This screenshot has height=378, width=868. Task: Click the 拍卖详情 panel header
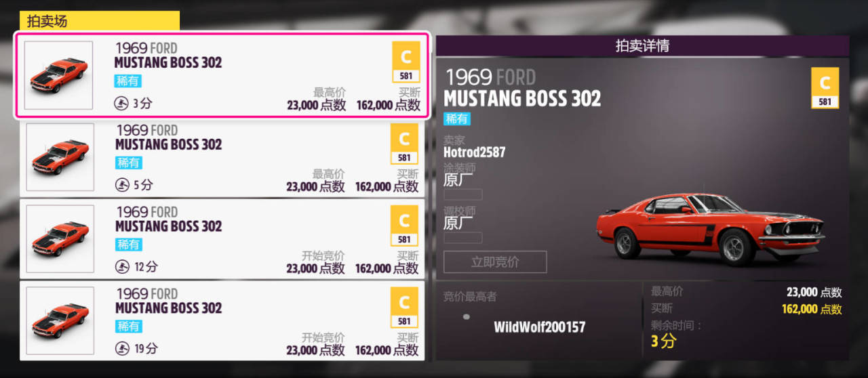pyautogui.click(x=642, y=46)
